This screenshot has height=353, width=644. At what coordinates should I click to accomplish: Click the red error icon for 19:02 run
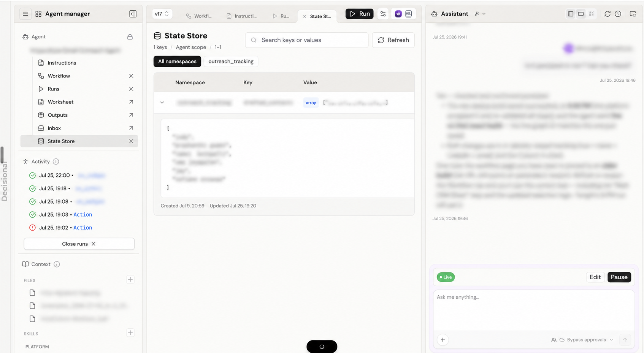pos(32,228)
